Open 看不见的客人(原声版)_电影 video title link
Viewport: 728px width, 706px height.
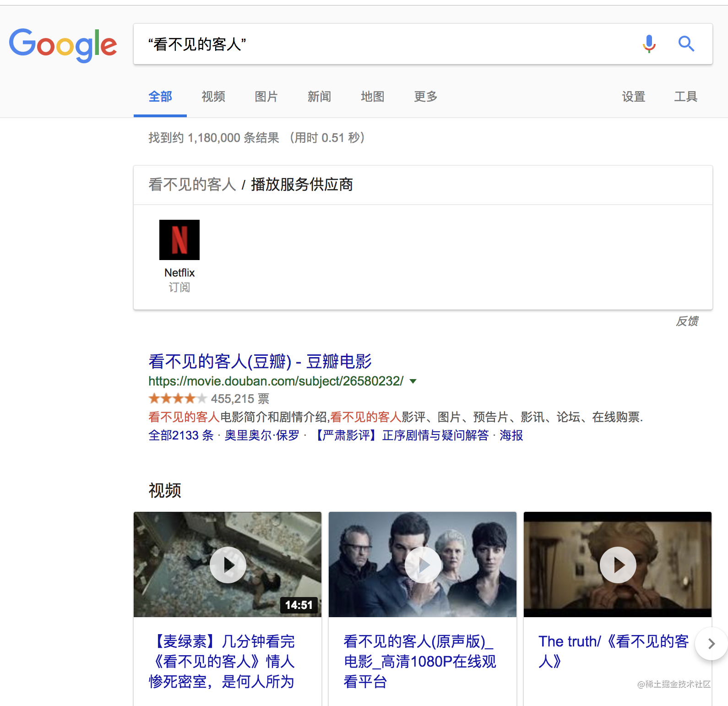click(420, 662)
